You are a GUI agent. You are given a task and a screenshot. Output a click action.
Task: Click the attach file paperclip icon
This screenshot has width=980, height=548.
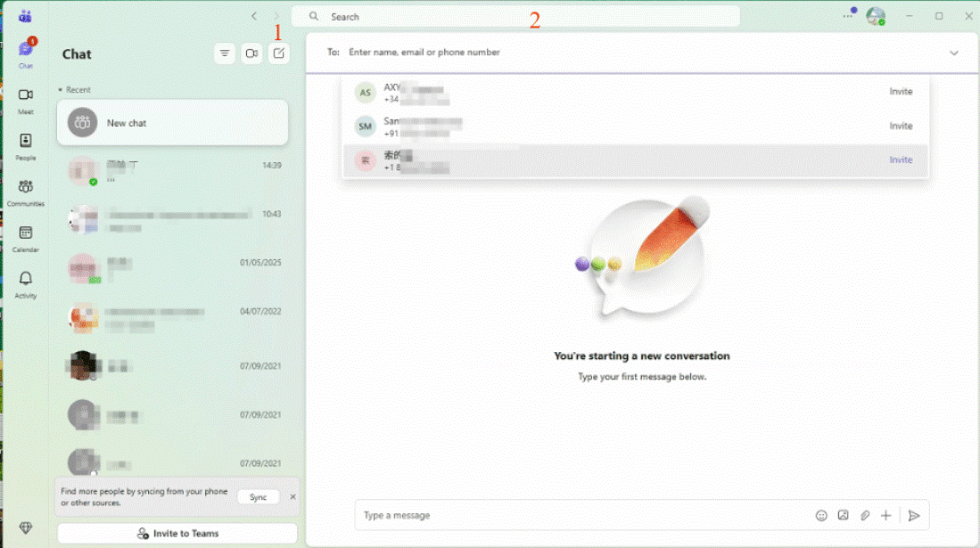point(864,515)
